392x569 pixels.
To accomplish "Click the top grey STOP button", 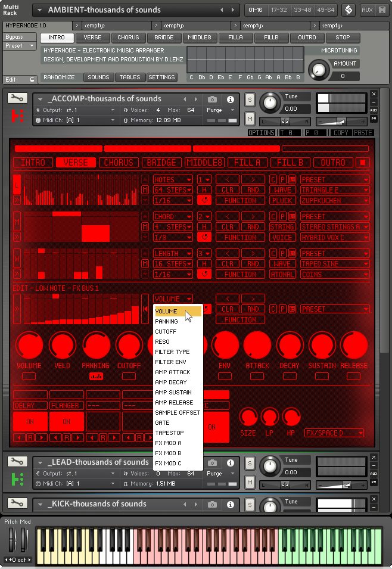I will tap(343, 38).
